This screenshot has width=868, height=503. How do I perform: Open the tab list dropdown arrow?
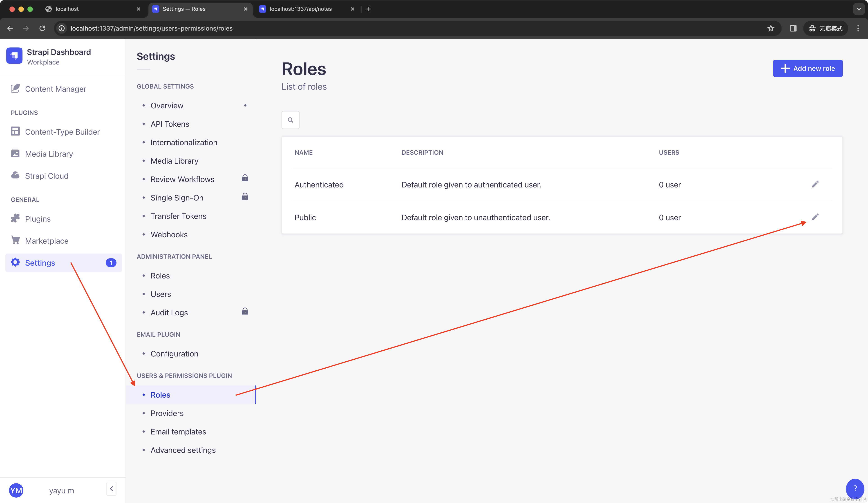[x=859, y=9]
